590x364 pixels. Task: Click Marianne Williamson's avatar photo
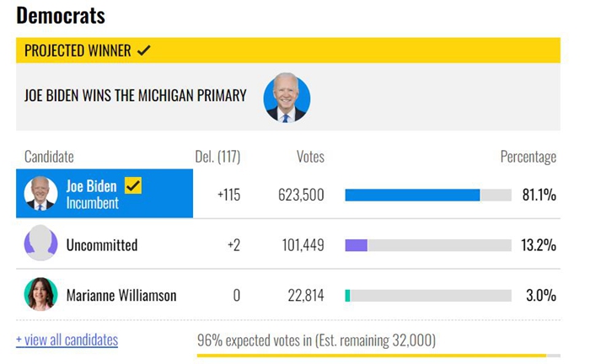tap(40, 295)
